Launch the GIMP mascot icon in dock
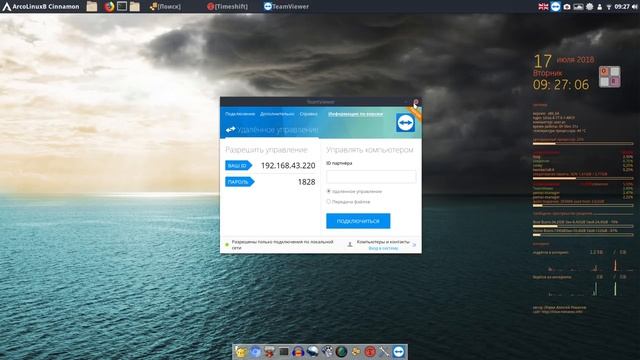 pos(327,351)
